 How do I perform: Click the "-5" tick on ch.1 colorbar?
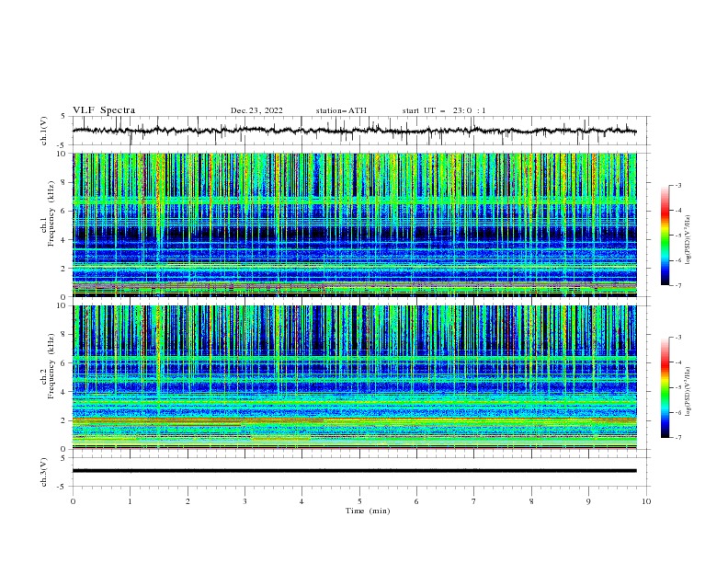678,236
